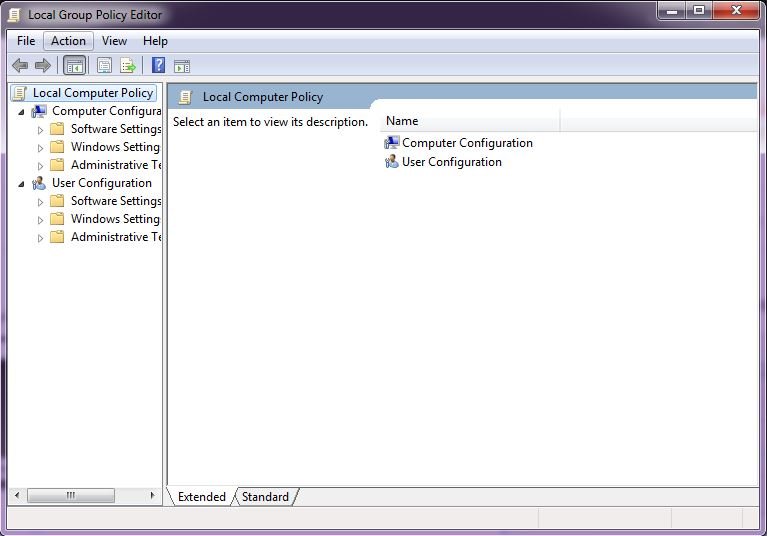Image resolution: width=767 pixels, height=536 pixels.
Task: Open Help via blue question mark icon
Action: 158,65
